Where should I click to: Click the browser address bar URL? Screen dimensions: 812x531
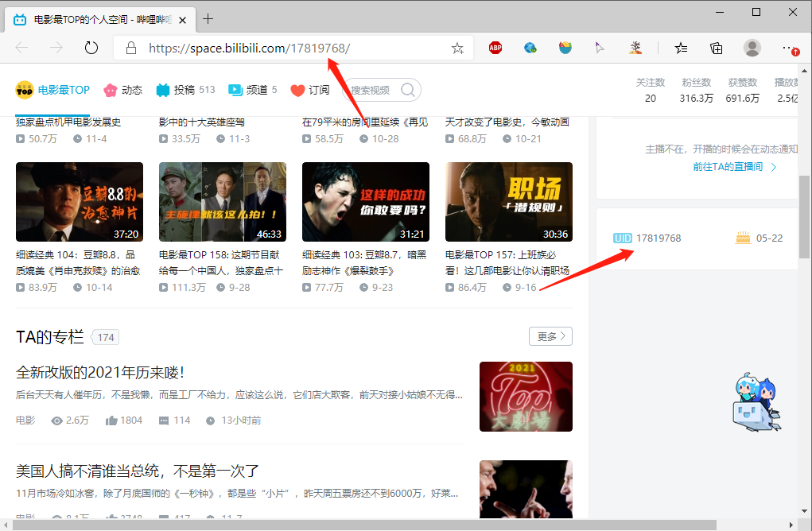(x=249, y=48)
